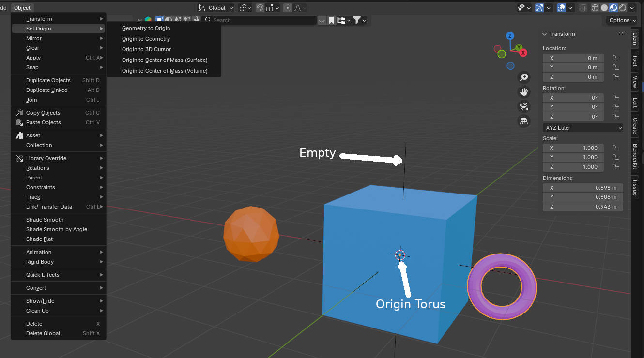This screenshot has height=358, width=644.
Task: Toggle the snap magnet icon
Action: coord(260,8)
